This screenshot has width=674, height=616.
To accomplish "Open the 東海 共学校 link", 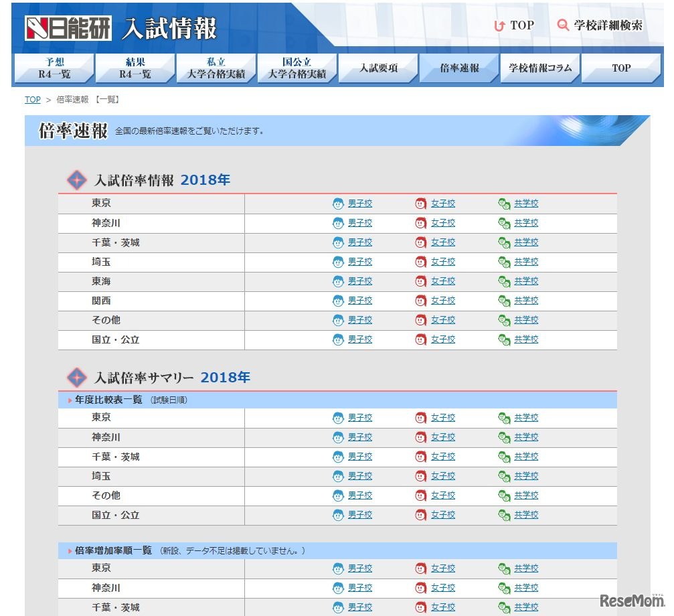I will tap(526, 281).
